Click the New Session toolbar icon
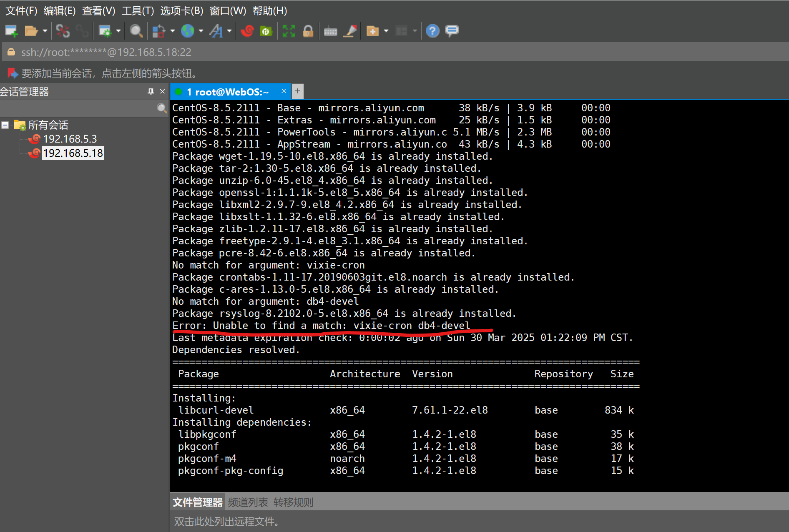Image resolution: width=789 pixels, height=532 pixels. click(x=11, y=31)
